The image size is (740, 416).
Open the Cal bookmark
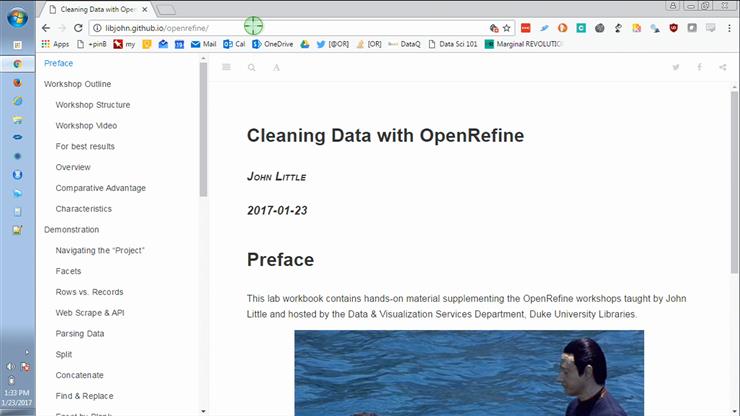[235, 44]
